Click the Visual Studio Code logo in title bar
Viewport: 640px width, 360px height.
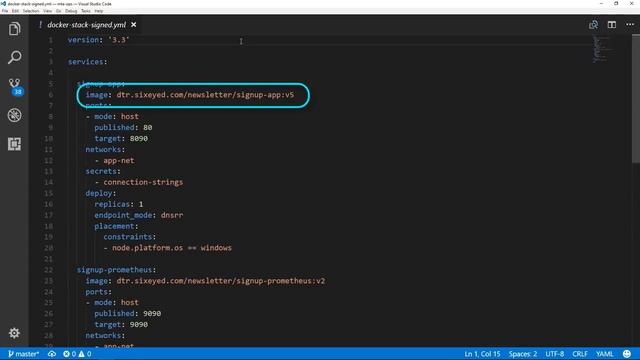click(3, 4)
